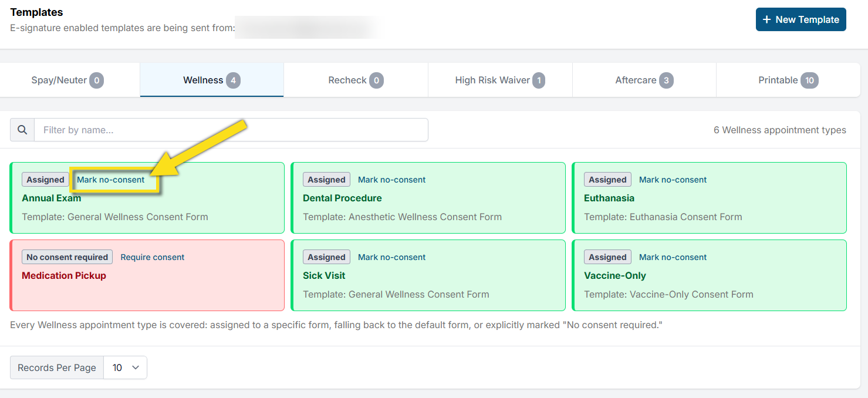Open the Records Per Page dropdown
The image size is (868, 398).
tap(125, 367)
